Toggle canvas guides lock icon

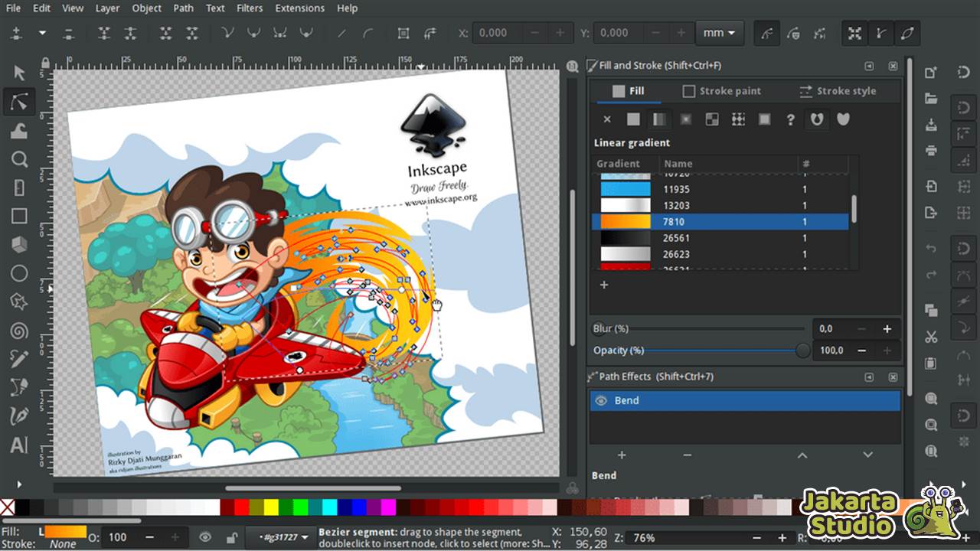tap(45, 63)
